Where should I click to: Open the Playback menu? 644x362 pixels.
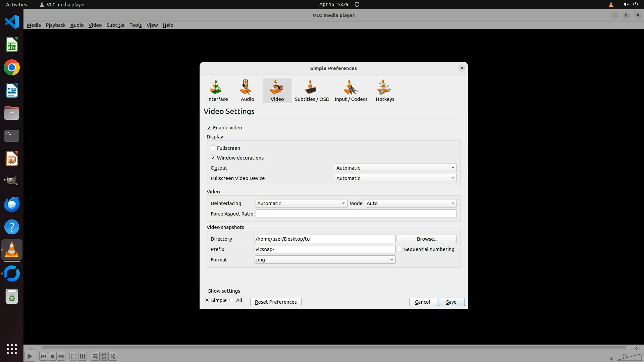pos(55,25)
